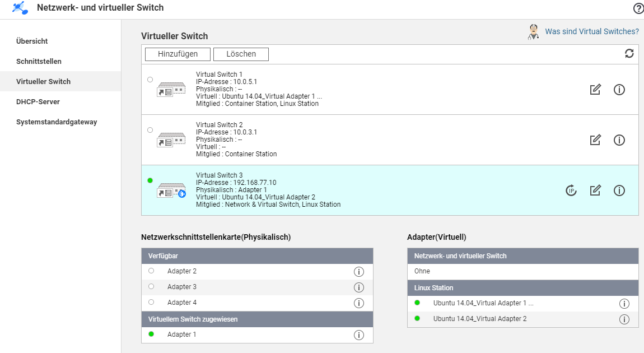Edit Virtual Switch 1 with pencil icon

pos(595,89)
